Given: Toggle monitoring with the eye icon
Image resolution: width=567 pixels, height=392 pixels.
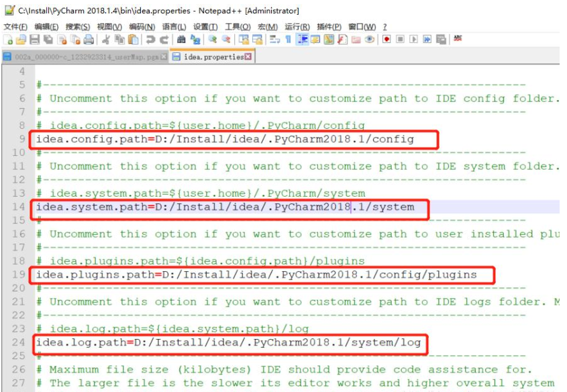Looking at the screenshot, I should click(x=369, y=40).
